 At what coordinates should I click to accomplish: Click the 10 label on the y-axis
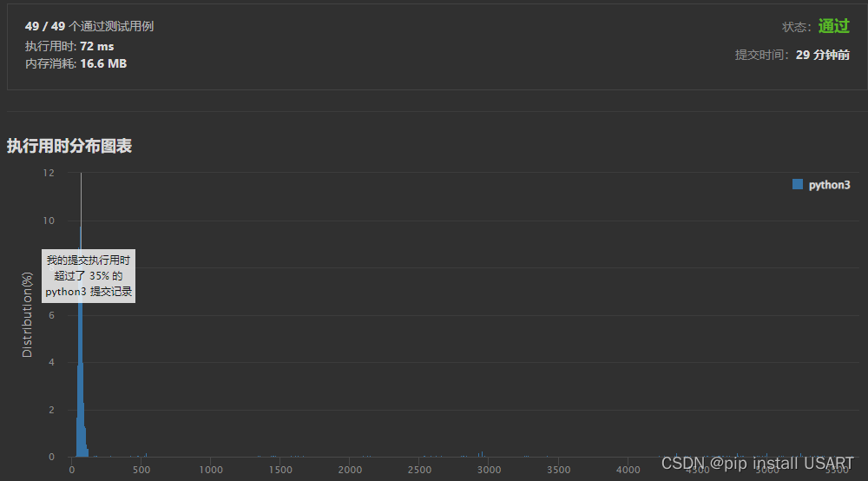coord(49,221)
